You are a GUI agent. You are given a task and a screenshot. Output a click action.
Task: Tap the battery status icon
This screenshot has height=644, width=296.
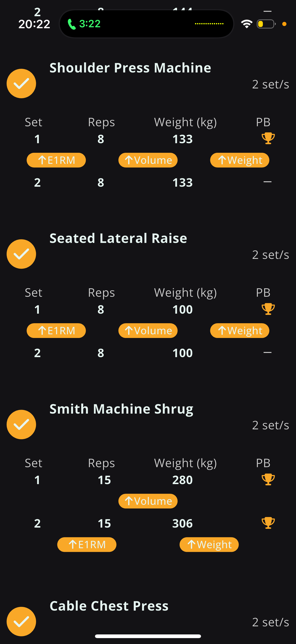coord(266,24)
